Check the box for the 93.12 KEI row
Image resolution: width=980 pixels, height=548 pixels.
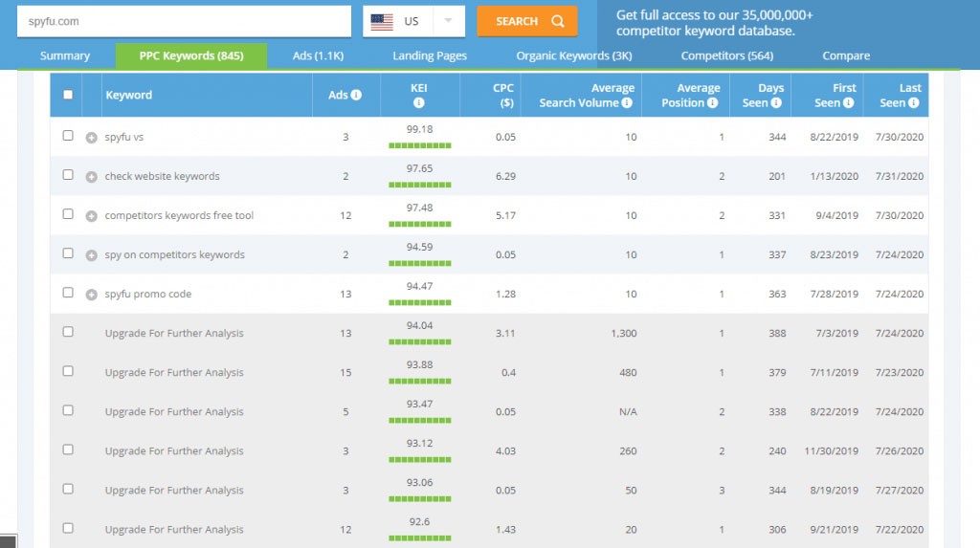[68, 449]
